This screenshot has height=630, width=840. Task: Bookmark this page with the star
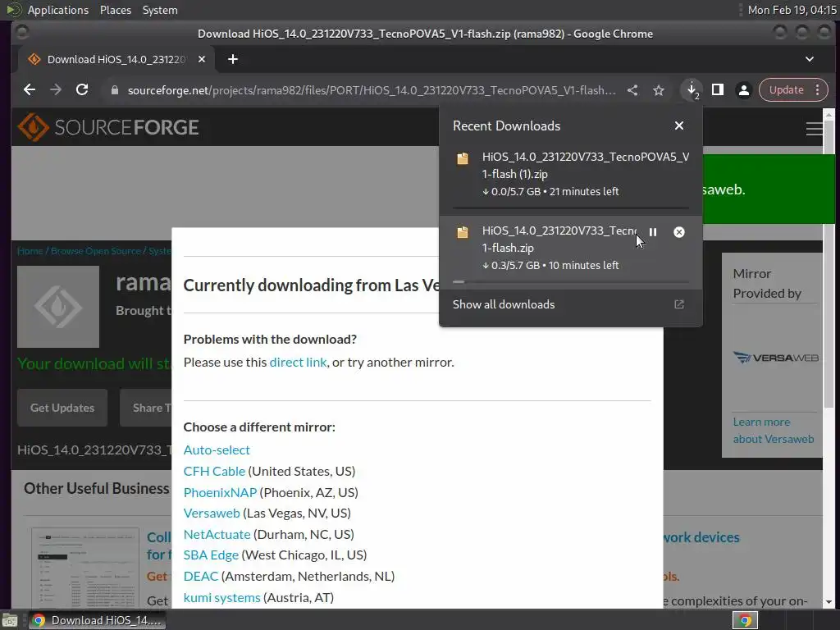click(x=659, y=90)
